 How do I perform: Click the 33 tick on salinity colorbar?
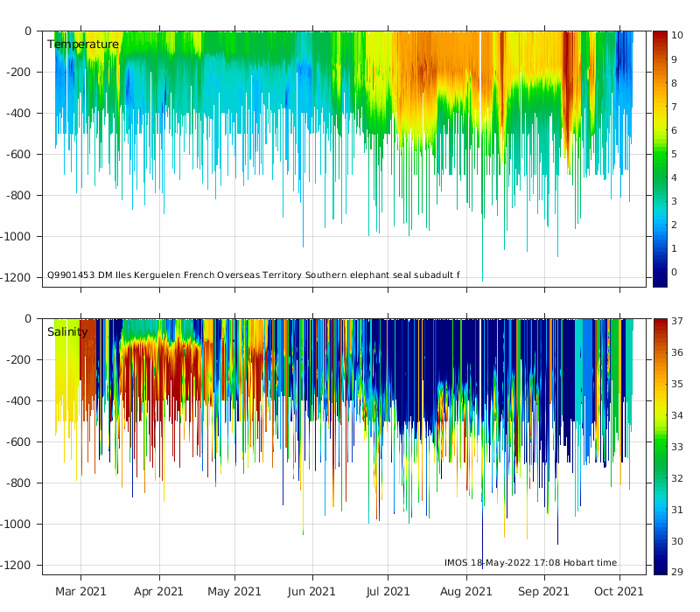[676, 447]
